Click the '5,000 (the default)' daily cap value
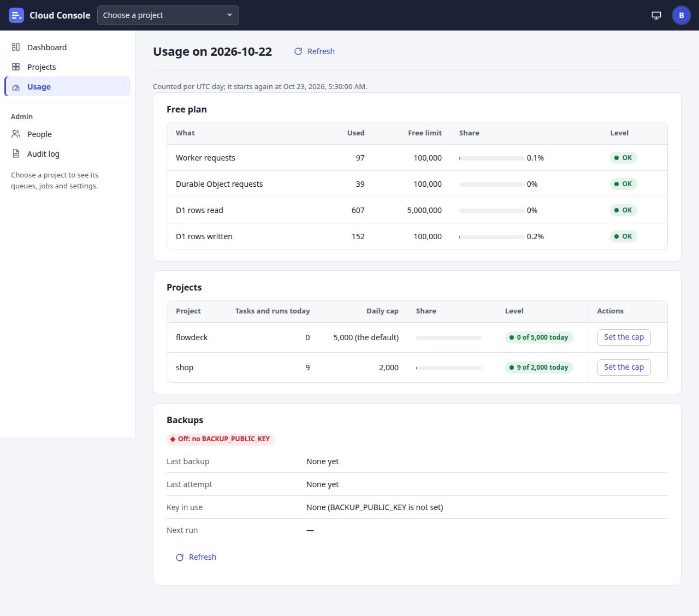 coord(366,337)
